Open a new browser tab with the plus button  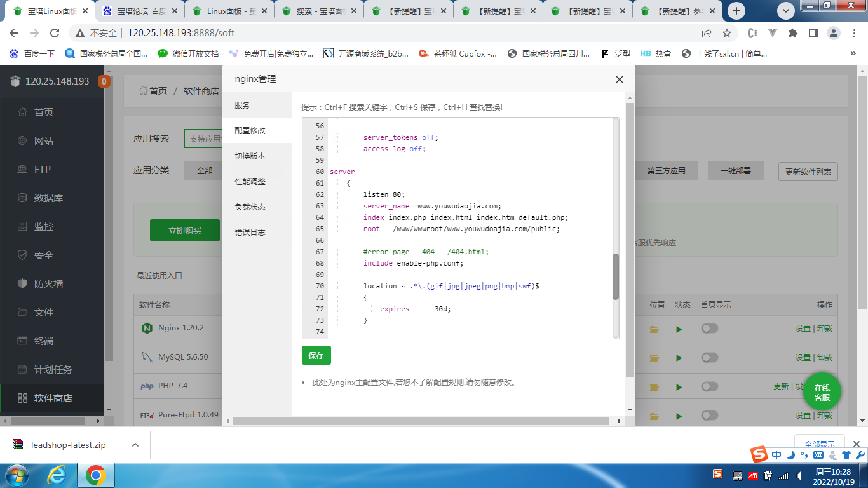click(737, 11)
